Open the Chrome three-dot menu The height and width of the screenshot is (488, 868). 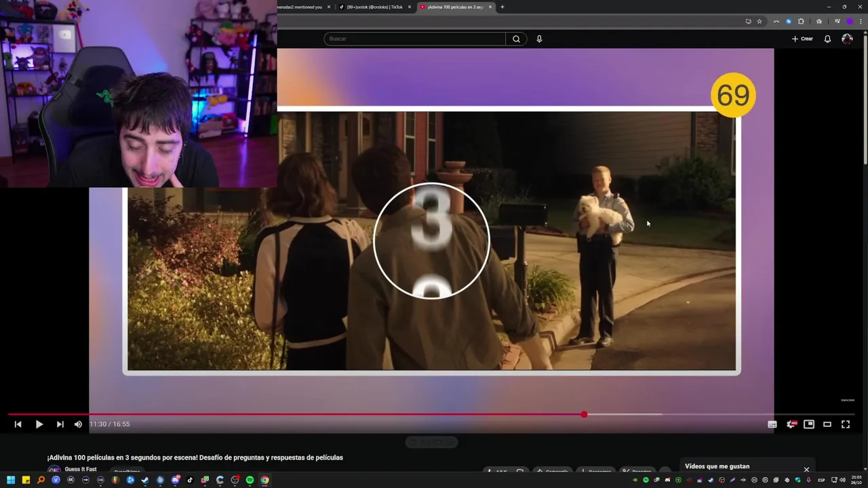coord(861,21)
